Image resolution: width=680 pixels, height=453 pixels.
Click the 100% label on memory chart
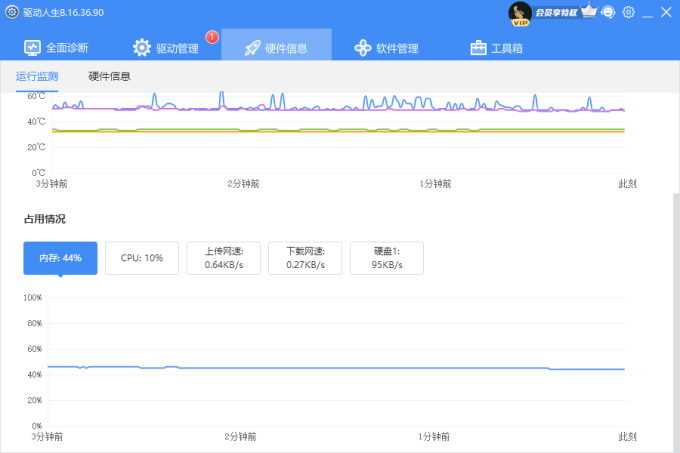33,298
